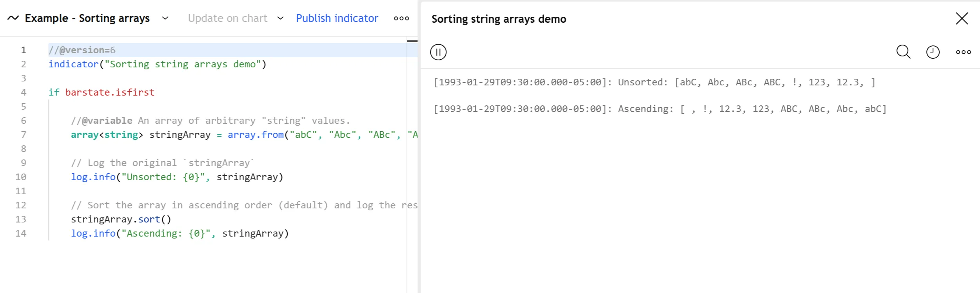Image resolution: width=980 pixels, height=293 pixels.
Task: Click the indicator function call on line 2
Action: pos(73,64)
